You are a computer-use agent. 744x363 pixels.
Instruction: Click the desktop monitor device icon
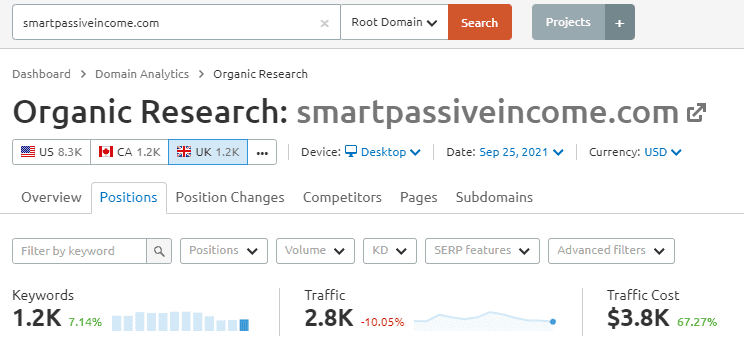pyautogui.click(x=351, y=152)
